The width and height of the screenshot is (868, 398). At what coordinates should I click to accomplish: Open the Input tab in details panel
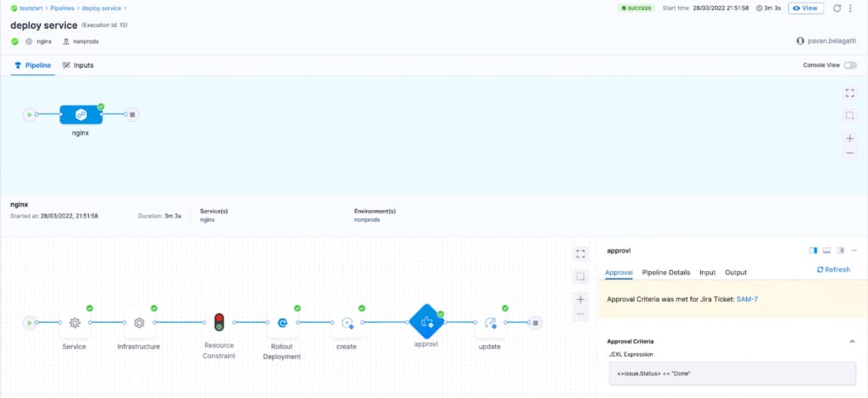[x=708, y=273]
